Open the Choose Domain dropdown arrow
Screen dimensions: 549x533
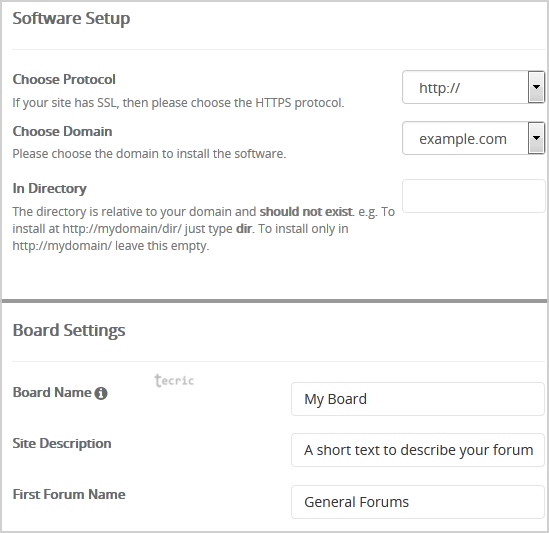(x=536, y=138)
